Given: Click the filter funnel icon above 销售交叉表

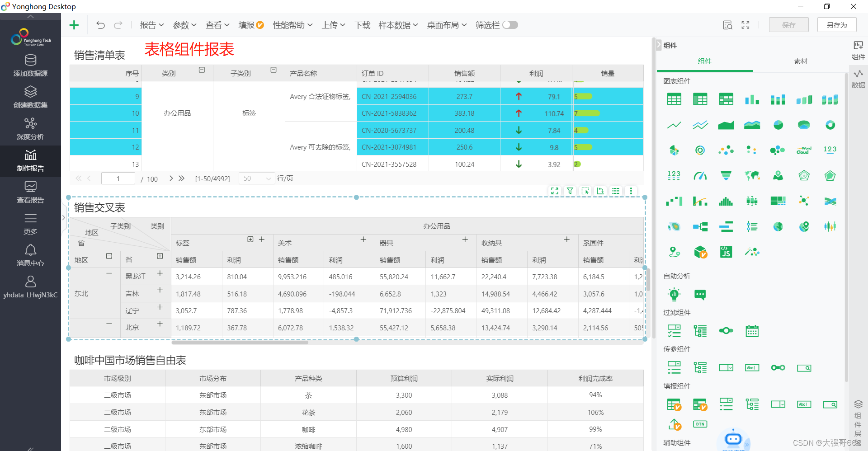Looking at the screenshot, I should pos(570,191).
